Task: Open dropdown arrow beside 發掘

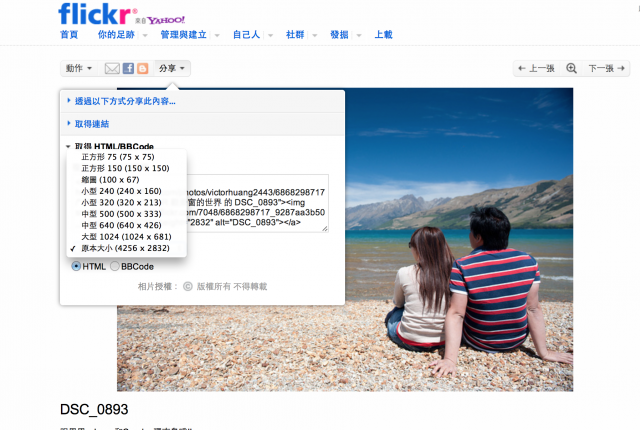Action: point(359,35)
